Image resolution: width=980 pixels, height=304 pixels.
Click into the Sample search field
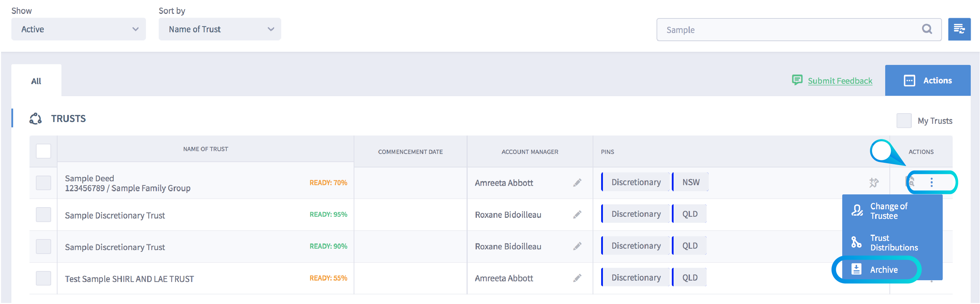pyautogui.click(x=788, y=30)
